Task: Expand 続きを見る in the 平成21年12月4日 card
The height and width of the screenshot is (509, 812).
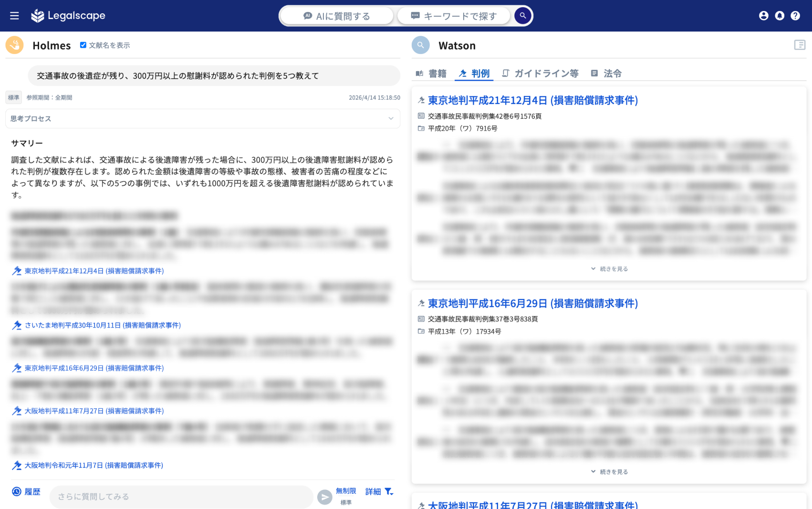Action: click(609, 269)
